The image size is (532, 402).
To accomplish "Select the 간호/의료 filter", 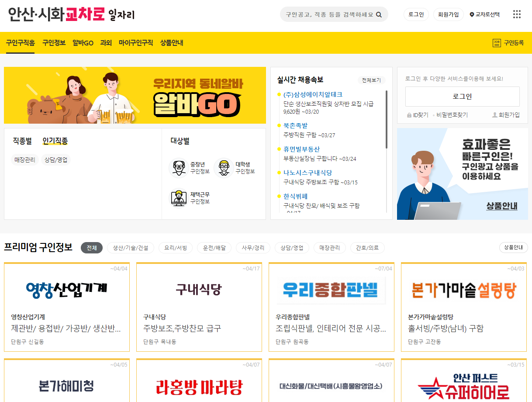I will coord(367,248).
